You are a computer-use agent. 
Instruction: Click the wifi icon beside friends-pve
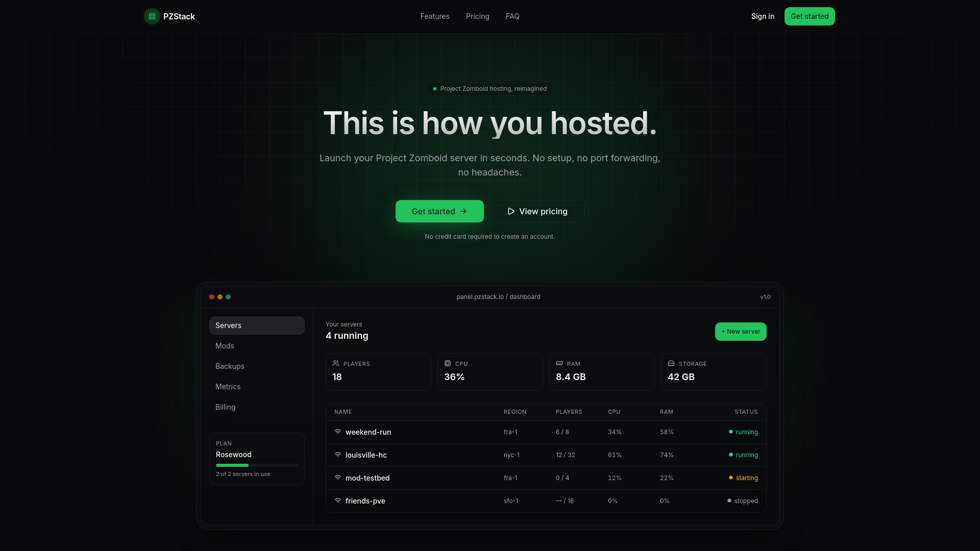tap(338, 500)
